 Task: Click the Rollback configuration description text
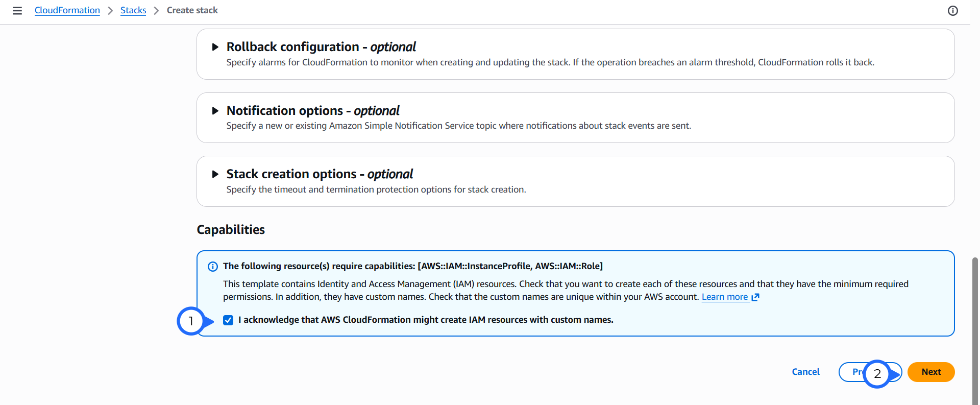point(550,62)
